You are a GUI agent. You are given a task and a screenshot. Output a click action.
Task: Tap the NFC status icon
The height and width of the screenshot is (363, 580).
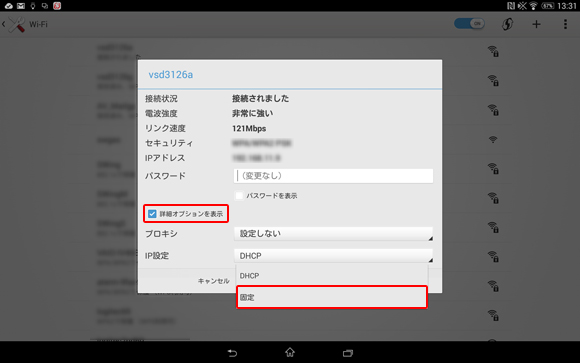tap(510, 6)
